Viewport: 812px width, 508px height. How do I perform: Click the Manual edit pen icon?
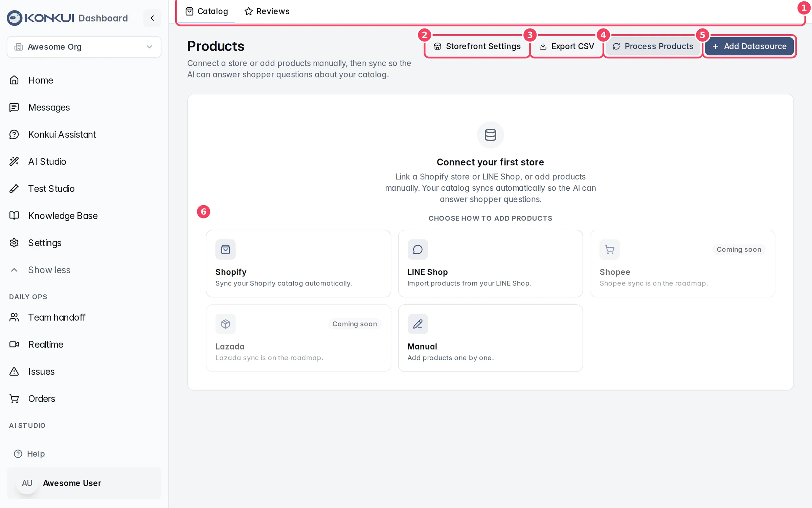418,324
